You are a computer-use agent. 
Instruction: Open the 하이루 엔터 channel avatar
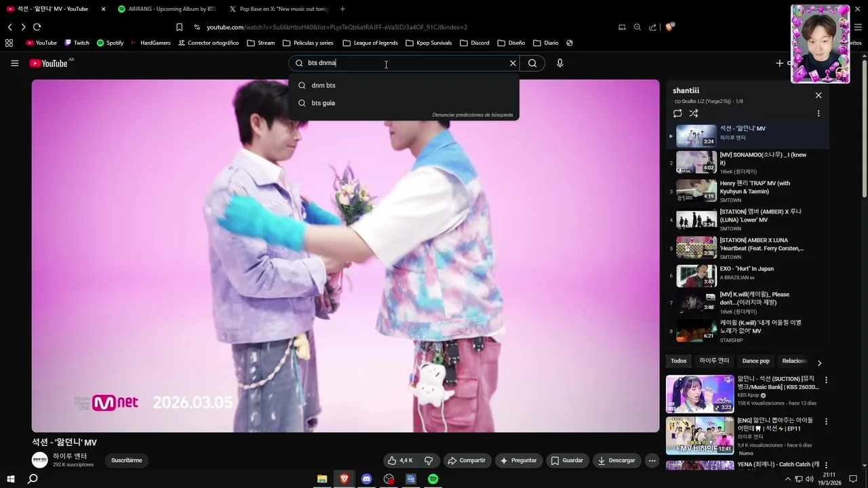[x=40, y=460]
